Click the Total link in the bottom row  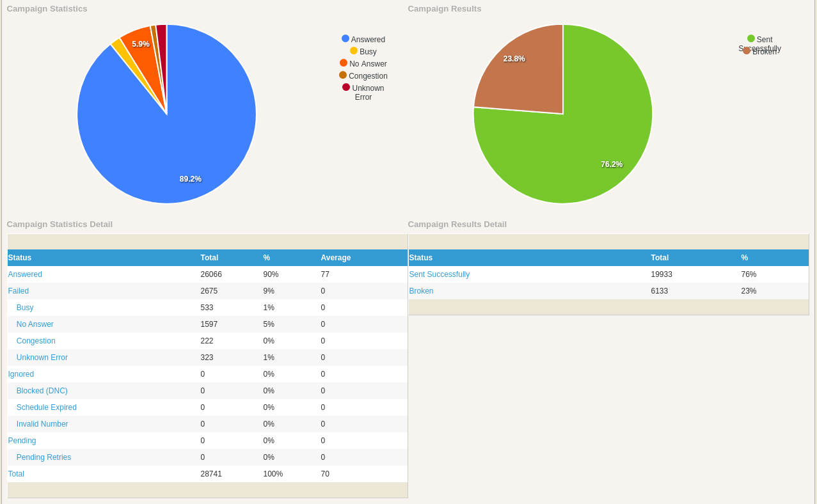[16, 474]
